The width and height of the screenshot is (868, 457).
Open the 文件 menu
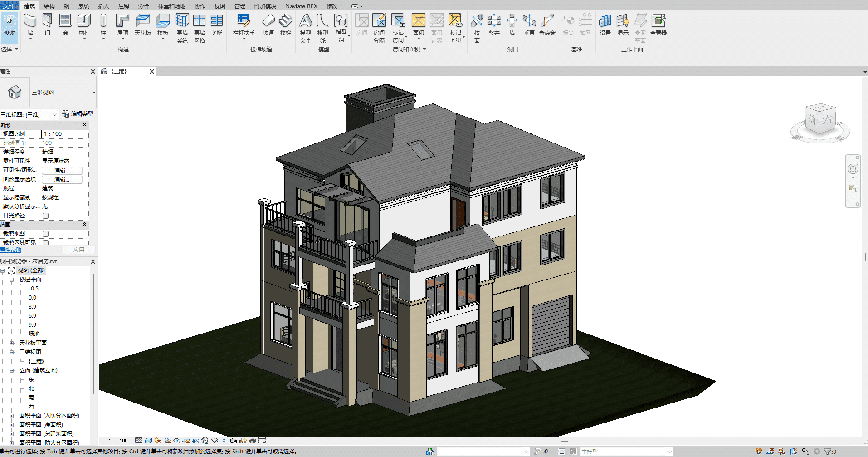click(9, 6)
